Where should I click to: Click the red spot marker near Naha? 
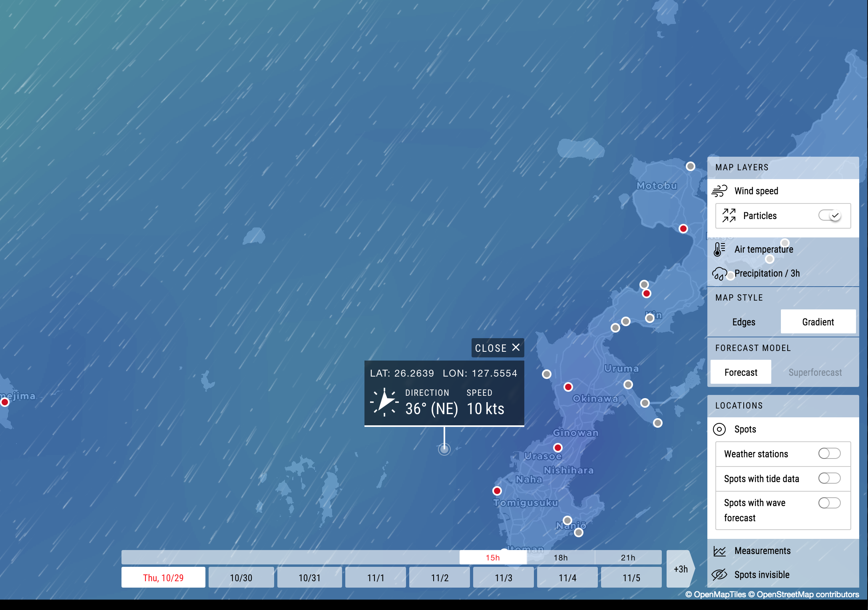[497, 491]
